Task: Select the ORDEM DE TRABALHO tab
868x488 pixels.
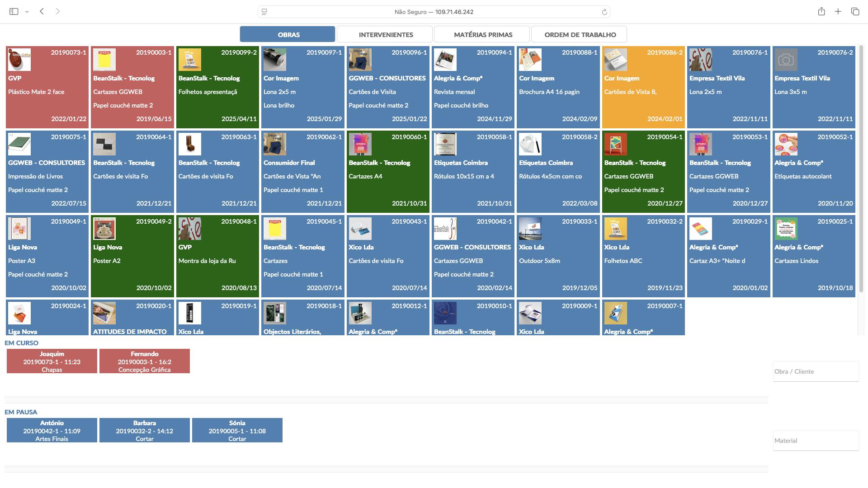Action: (580, 34)
